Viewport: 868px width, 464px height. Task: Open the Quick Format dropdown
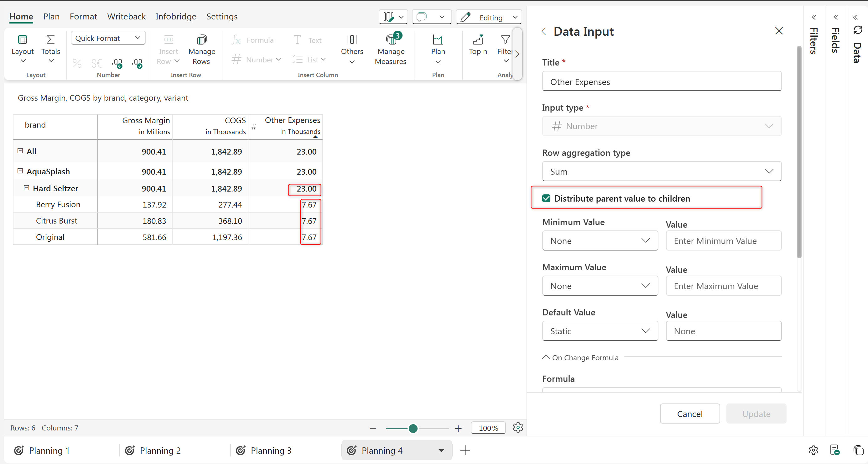108,38
